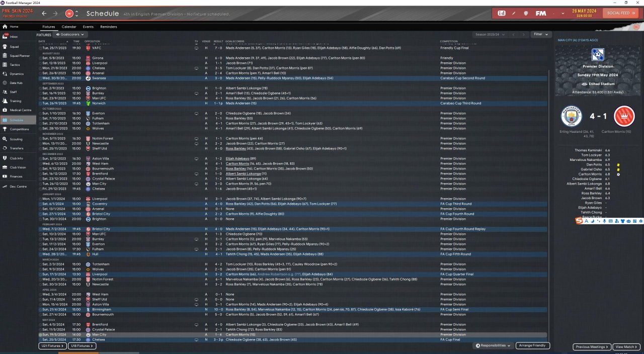Open Dynamics icon in sidebar
This screenshot has width=644, height=354.
tap(5, 74)
